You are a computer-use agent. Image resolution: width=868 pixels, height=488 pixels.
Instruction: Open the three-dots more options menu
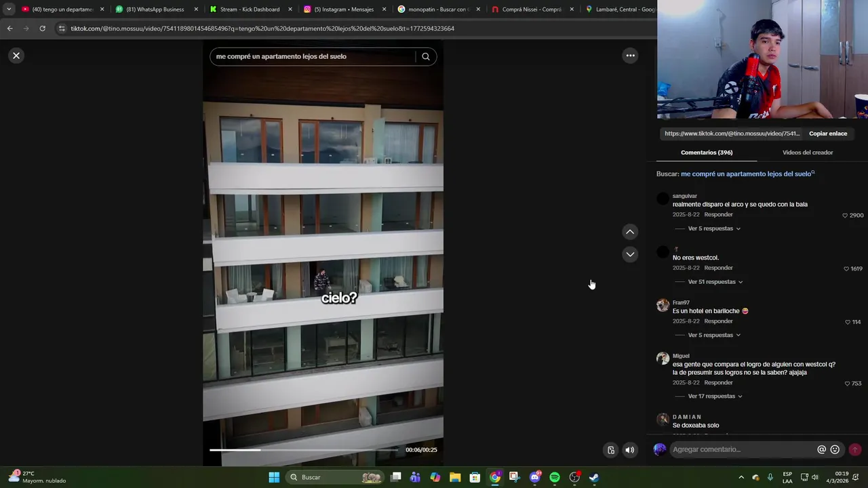pos(630,56)
